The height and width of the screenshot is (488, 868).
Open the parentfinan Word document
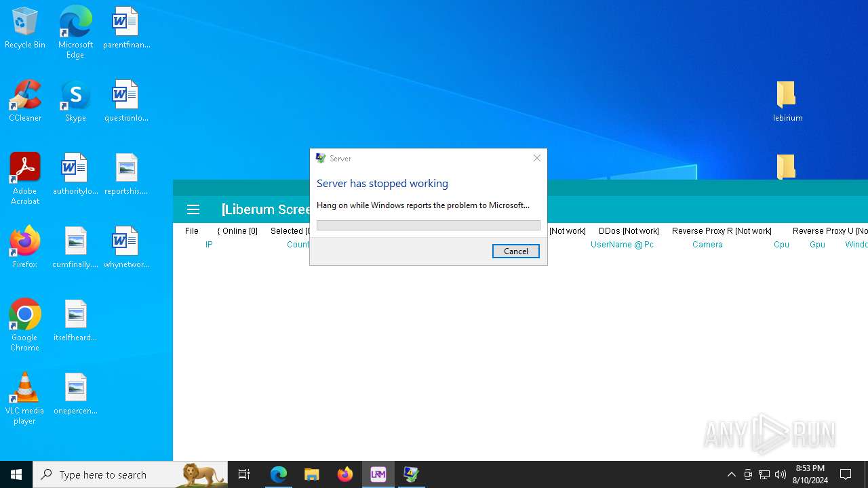tap(126, 28)
